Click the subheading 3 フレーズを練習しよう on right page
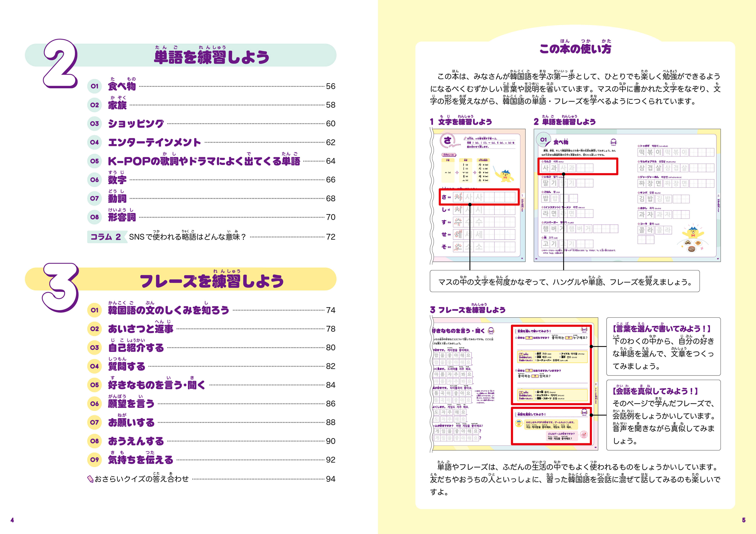 (468, 310)
